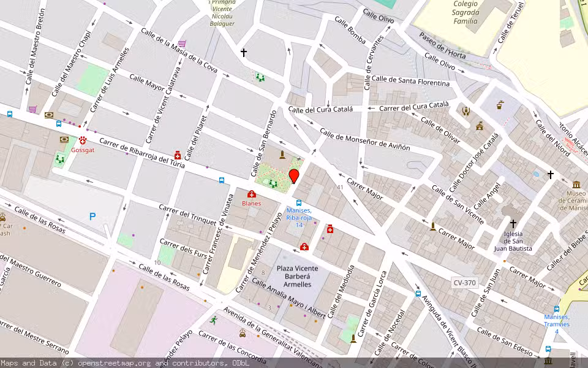Select the tram stop icon at Manises, Riba-roja

coord(299,202)
